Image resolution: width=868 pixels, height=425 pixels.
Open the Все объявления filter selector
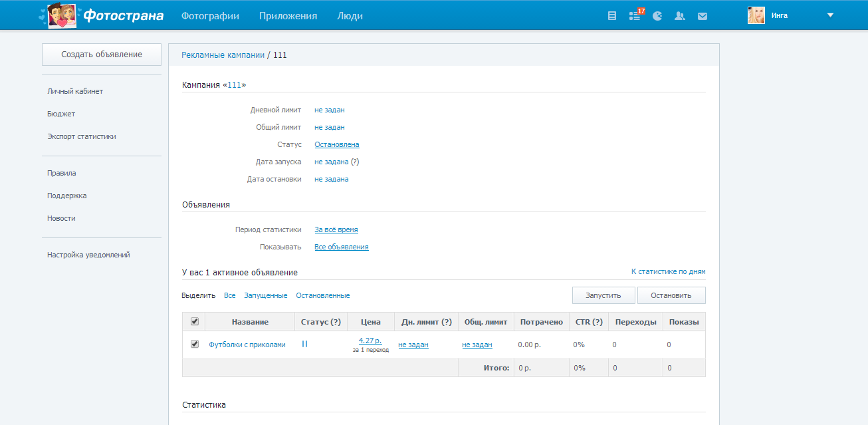341,247
